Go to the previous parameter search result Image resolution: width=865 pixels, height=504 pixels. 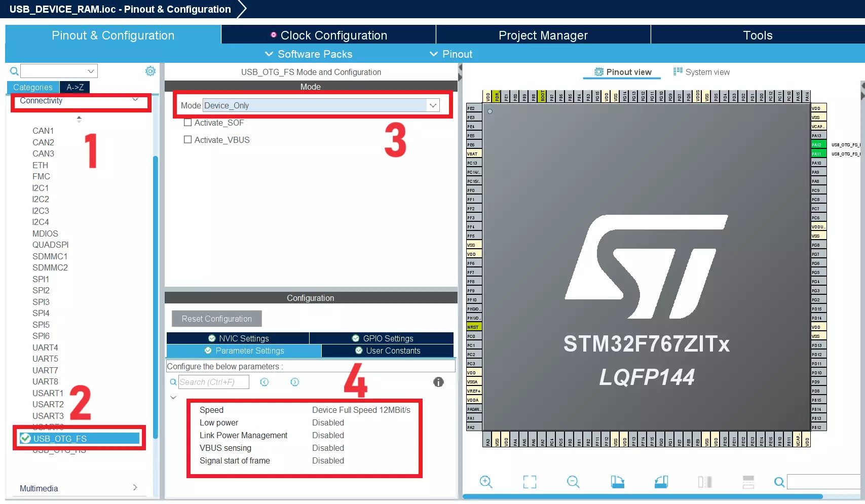265,382
